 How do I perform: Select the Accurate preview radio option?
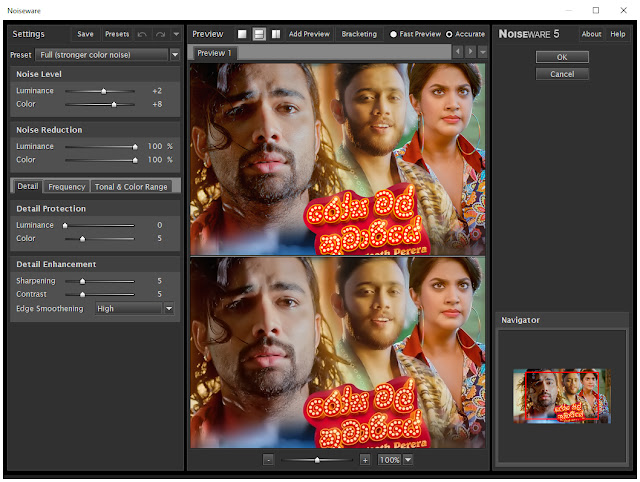click(x=449, y=34)
